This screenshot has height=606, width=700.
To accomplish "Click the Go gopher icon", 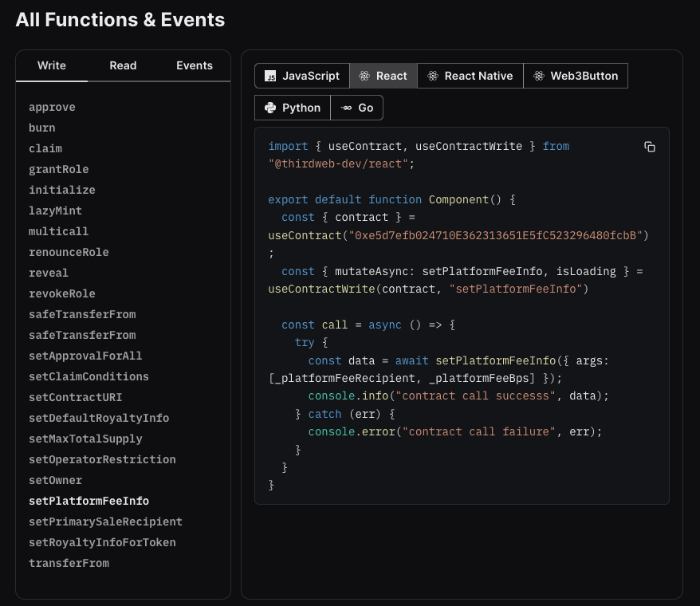I will pos(347,108).
